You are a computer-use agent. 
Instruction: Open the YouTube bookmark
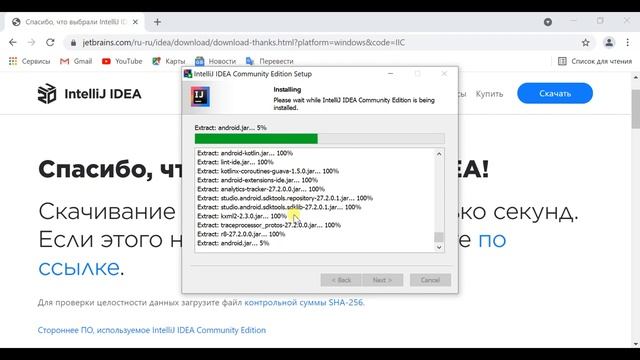click(122, 61)
